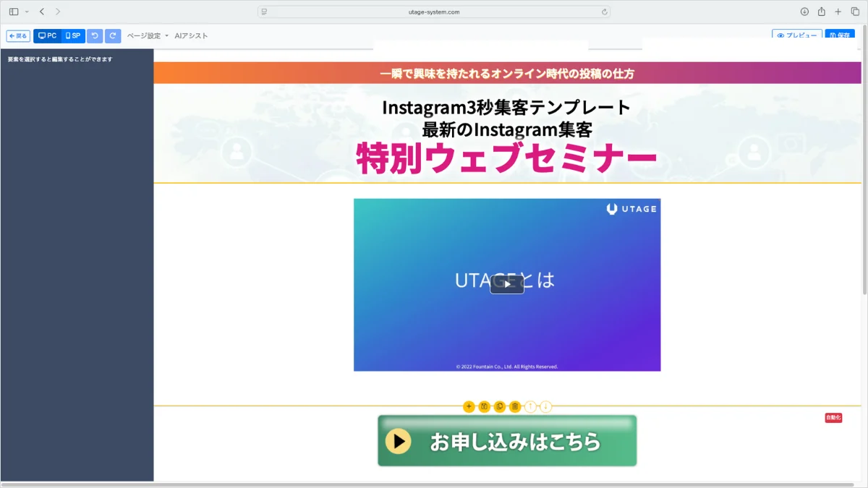Add a new section with the plus icon
The height and width of the screenshot is (488, 868).
[x=469, y=407]
